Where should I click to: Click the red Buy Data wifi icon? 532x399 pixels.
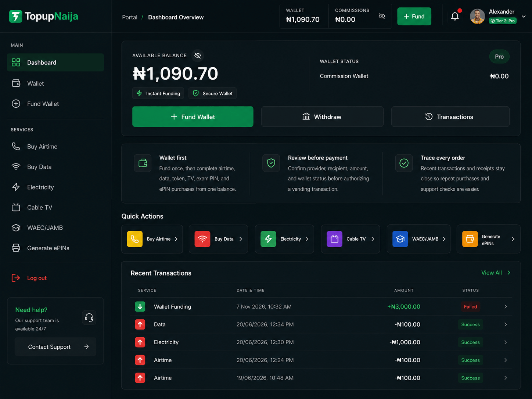coord(202,239)
